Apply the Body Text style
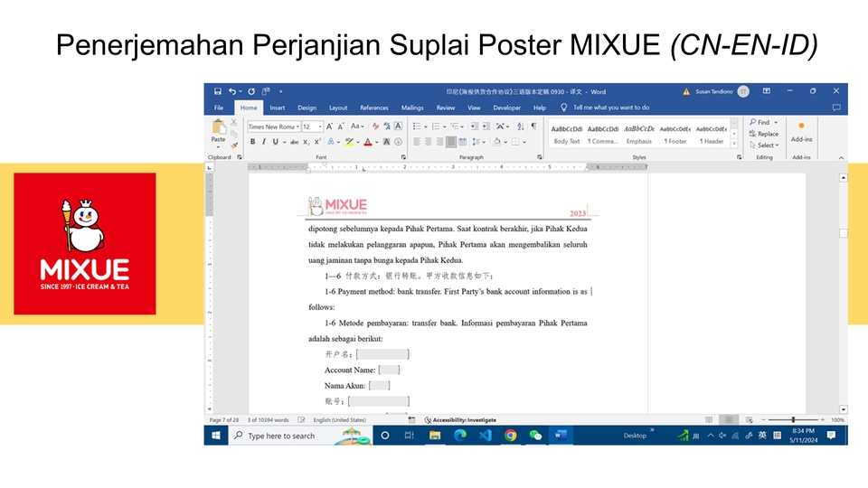Screen dimensions: 868x488 pos(567,135)
